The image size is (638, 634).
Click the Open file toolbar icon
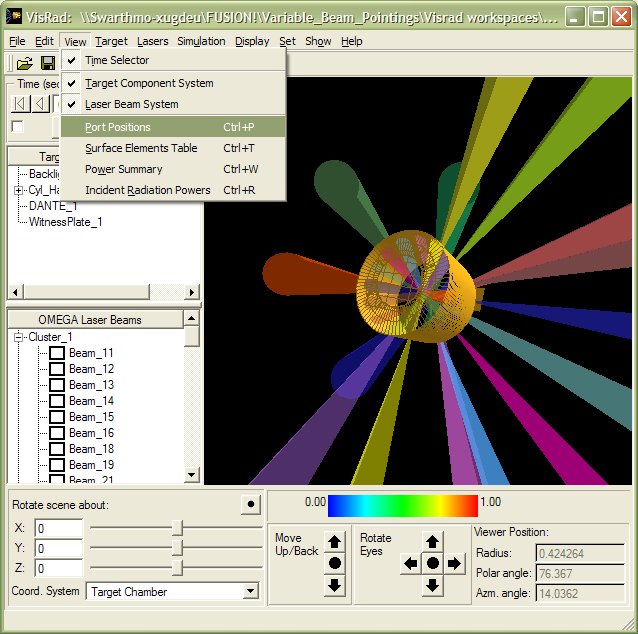[x=24, y=63]
